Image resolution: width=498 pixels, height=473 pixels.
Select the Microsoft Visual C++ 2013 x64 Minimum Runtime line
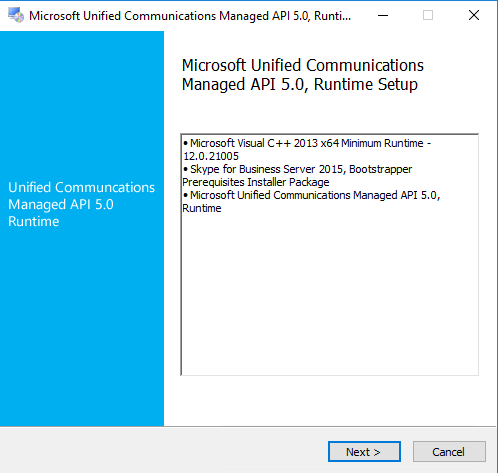pyautogui.click(x=307, y=143)
